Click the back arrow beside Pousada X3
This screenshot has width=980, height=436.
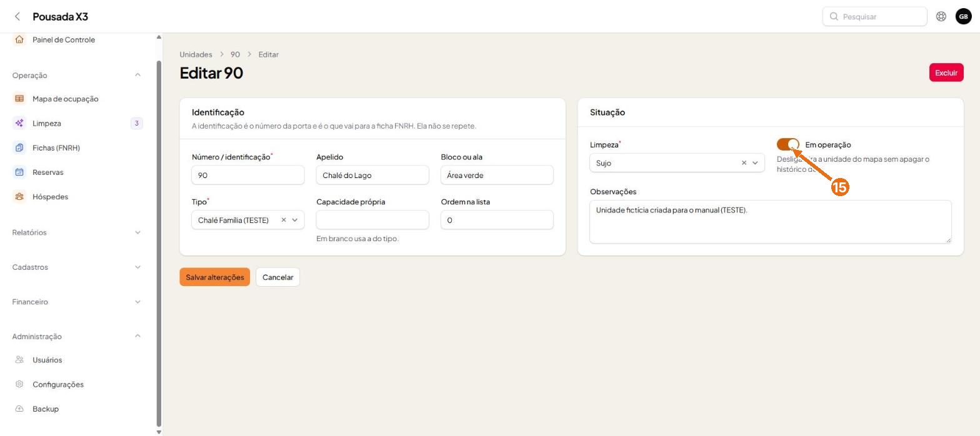click(x=17, y=17)
